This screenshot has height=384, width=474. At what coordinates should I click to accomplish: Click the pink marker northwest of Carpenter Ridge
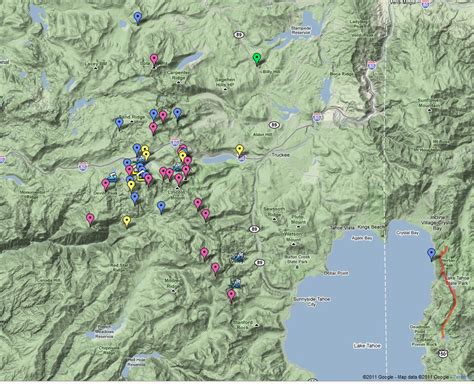coord(154,60)
